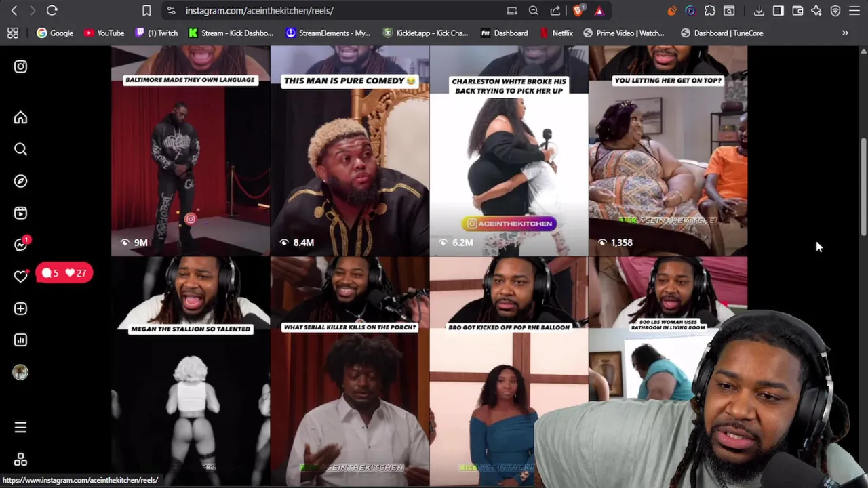Open Prime Video bookmark
The image size is (868, 488).
click(624, 33)
